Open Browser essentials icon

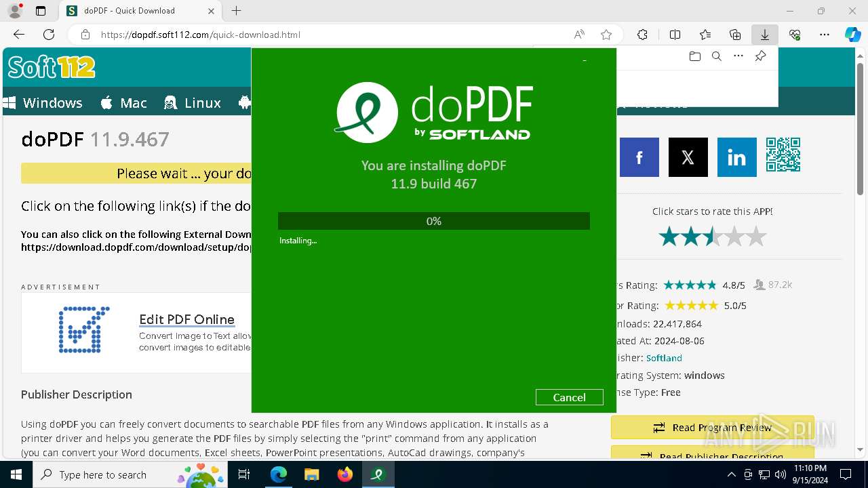[x=795, y=35]
